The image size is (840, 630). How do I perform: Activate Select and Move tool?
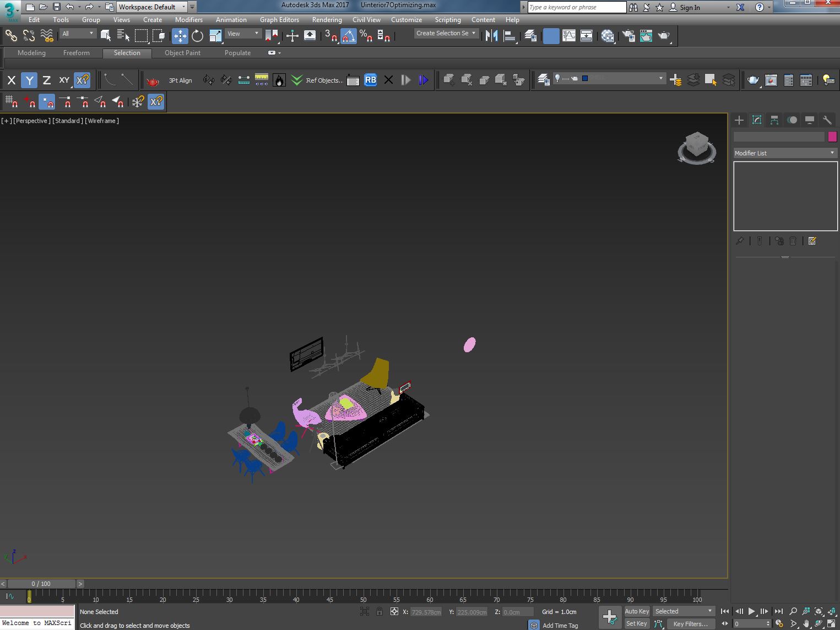tap(180, 36)
